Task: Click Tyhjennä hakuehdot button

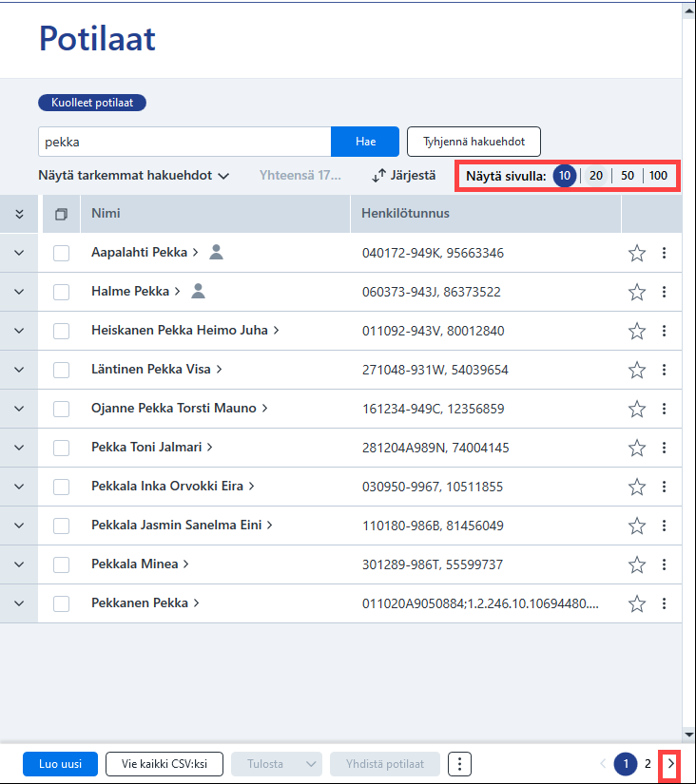Action: [474, 142]
